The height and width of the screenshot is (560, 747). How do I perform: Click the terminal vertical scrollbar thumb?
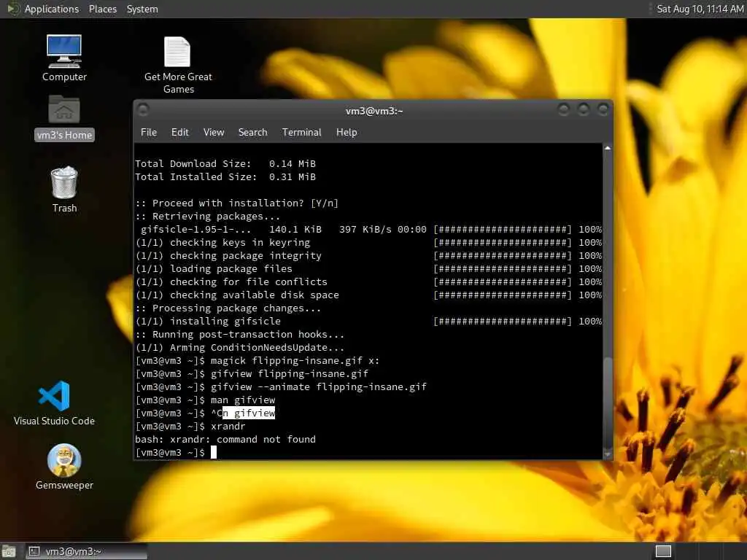[608, 402]
